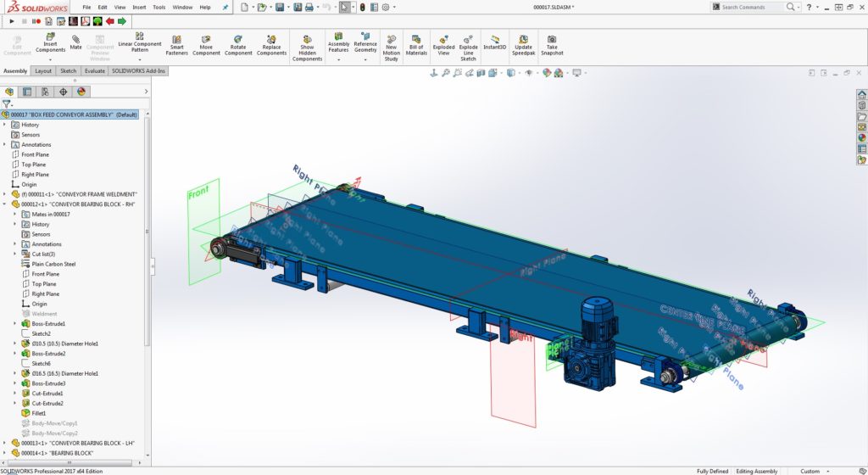Expand the top-level Annotations folder
This screenshot has height=475, width=868.
[4, 144]
